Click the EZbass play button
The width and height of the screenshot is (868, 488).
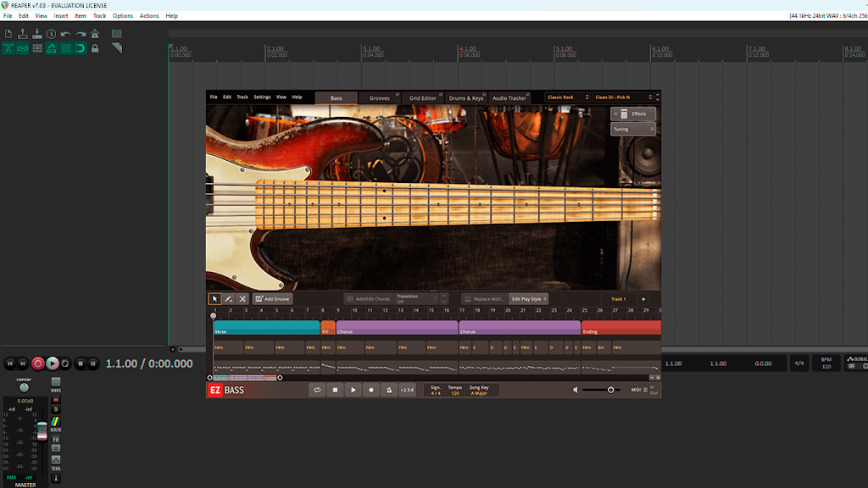click(x=353, y=390)
